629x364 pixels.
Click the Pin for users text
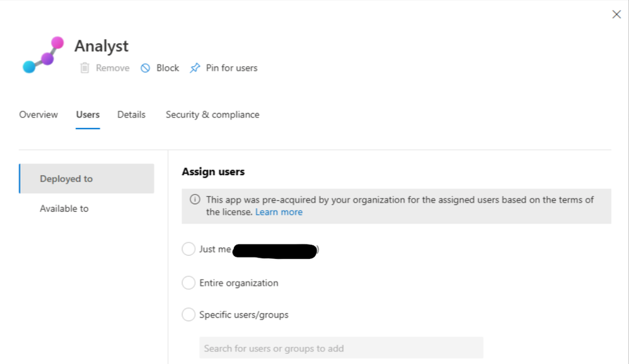click(x=231, y=68)
